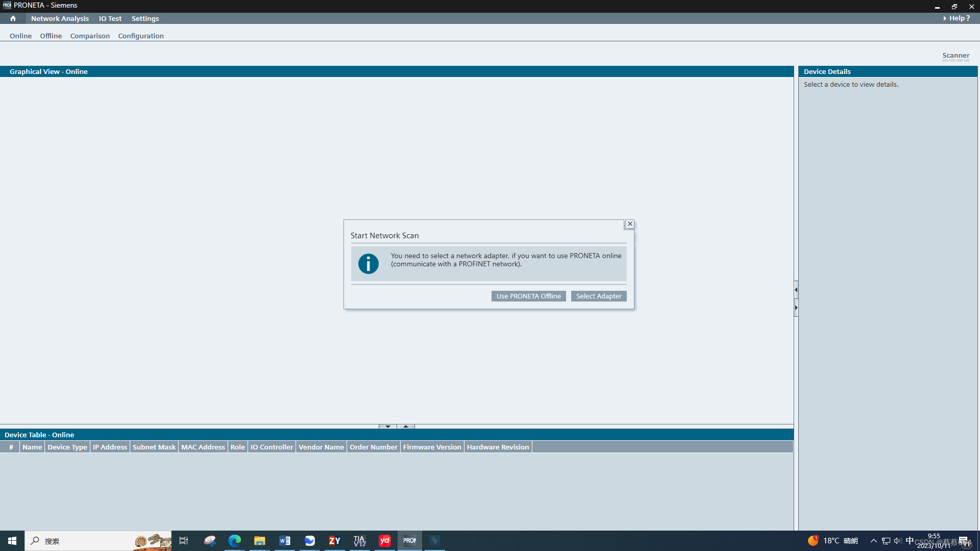Click the PRONETA taskbar icon
This screenshot has height=551, width=980.
[x=410, y=541]
